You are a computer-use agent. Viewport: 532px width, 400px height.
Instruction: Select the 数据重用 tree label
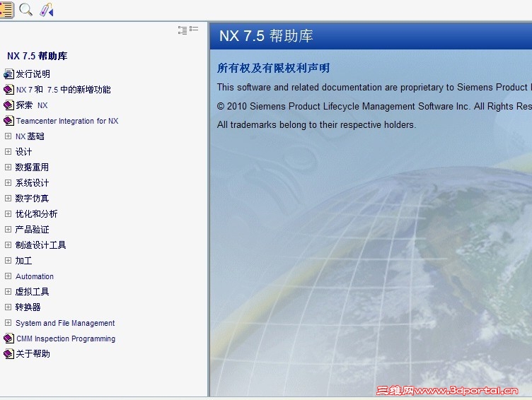(x=32, y=167)
